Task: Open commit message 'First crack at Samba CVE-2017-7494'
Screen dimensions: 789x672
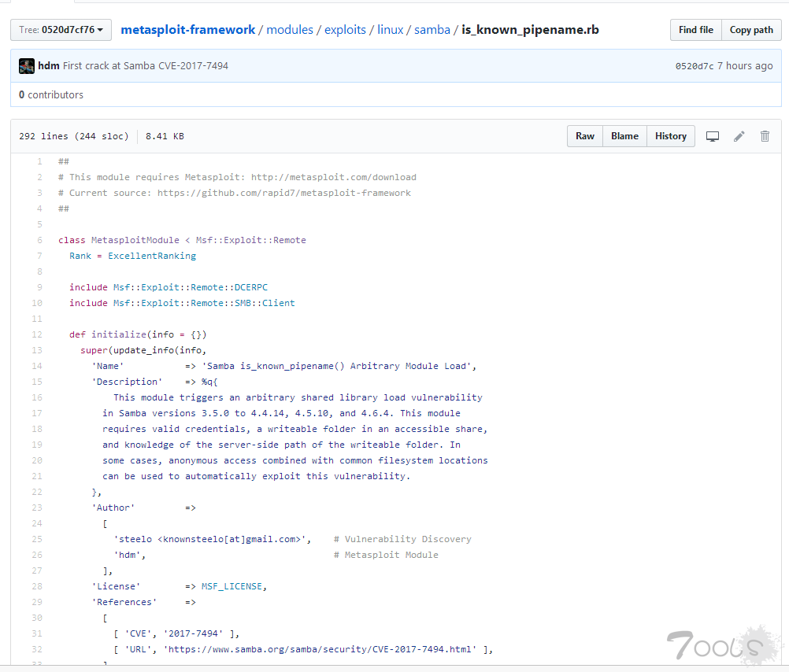Action: click(146, 66)
